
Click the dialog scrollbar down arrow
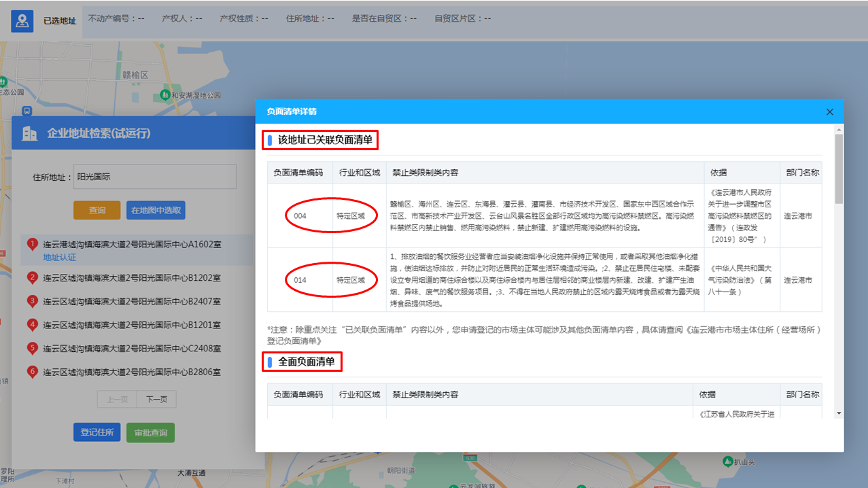coord(839,413)
